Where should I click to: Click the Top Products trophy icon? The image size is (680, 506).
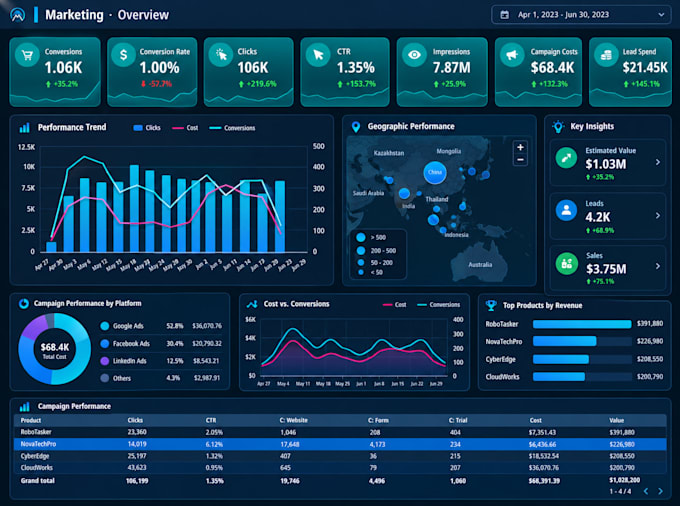coord(491,305)
